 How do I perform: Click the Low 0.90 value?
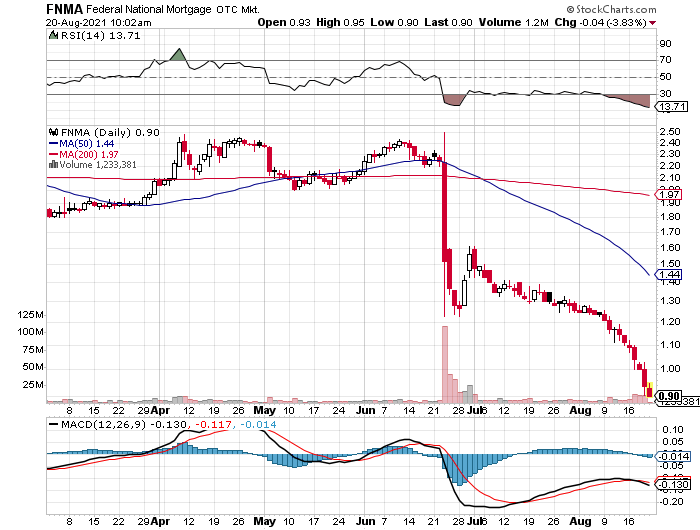click(x=394, y=22)
